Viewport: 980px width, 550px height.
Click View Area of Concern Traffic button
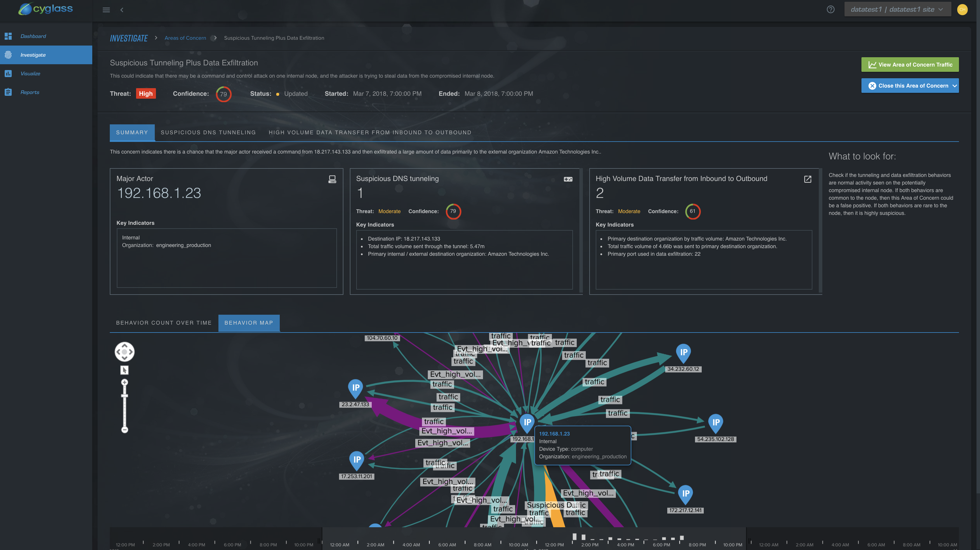[x=910, y=65]
